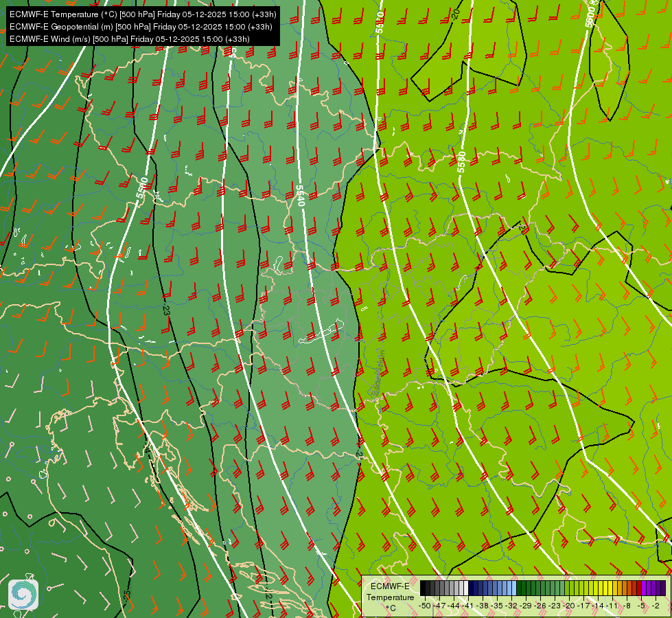Image resolution: width=672 pixels, height=618 pixels.
Task: Click the dark green legend swatch above -29
Action: pos(524,588)
